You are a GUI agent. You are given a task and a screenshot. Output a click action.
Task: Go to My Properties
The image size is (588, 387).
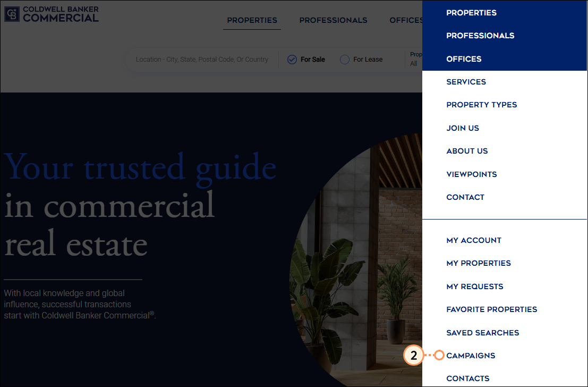point(479,263)
